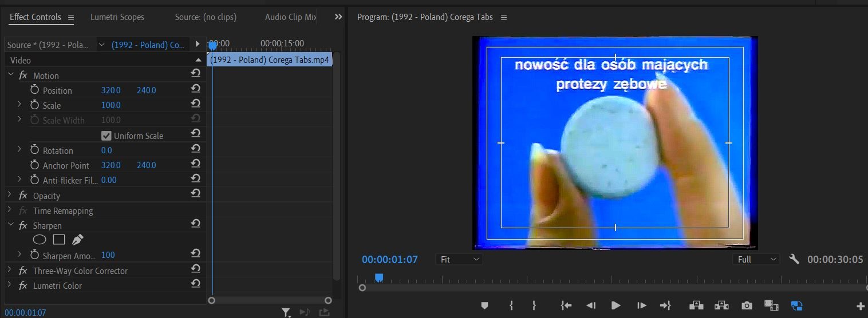Viewport: 868px width, 318px height.
Task: Reset the Anchor Point parameter
Action: (196, 163)
